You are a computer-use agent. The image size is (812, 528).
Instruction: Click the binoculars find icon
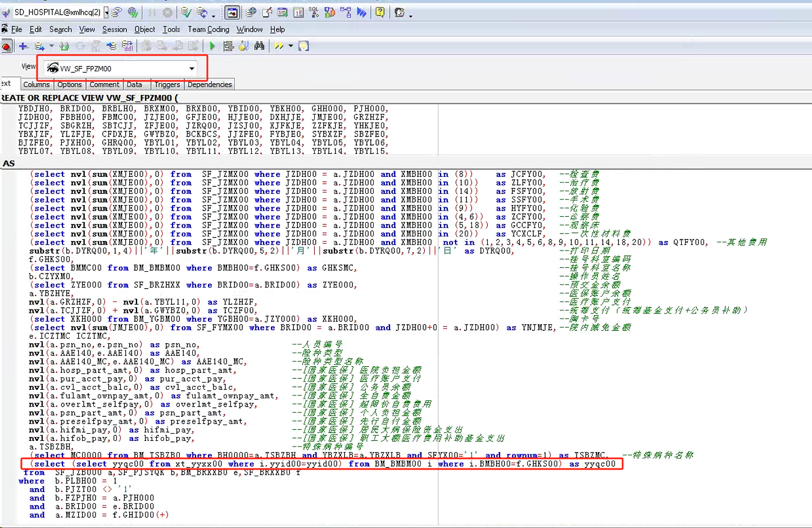259,46
